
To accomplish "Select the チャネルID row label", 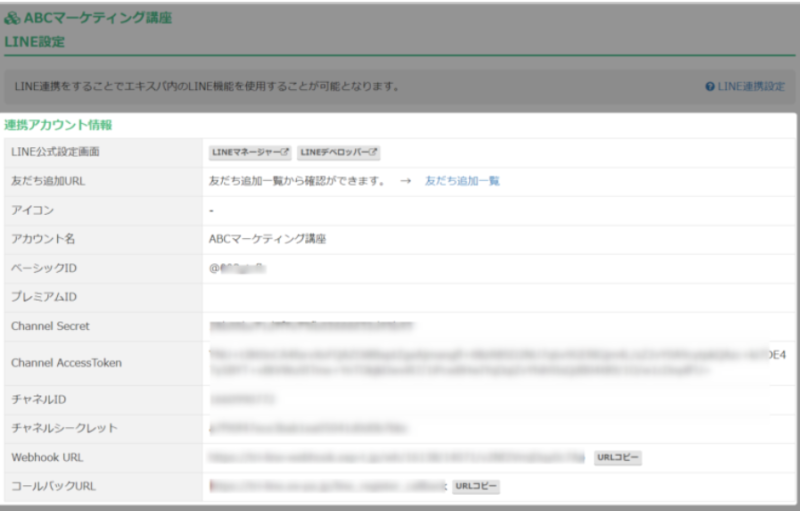I will [x=39, y=399].
